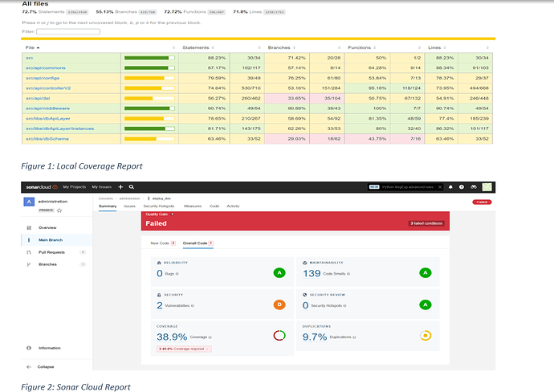The image size is (554, 392).
Task: Open the user avatar menu
Action: [487, 187]
